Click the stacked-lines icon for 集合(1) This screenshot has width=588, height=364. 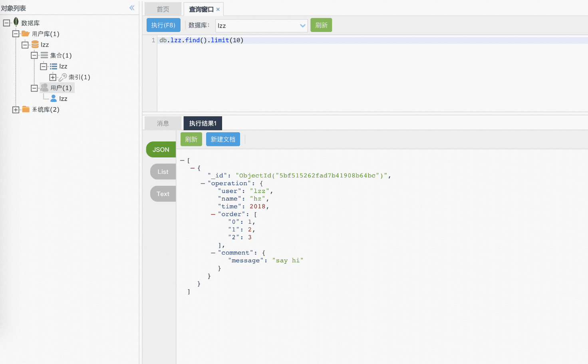point(44,55)
